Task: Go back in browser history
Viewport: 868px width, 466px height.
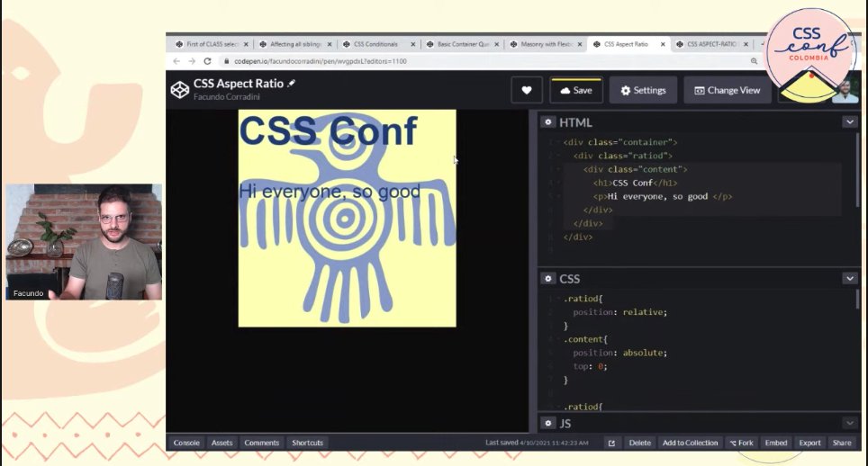Action: click(x=176, y=61)
